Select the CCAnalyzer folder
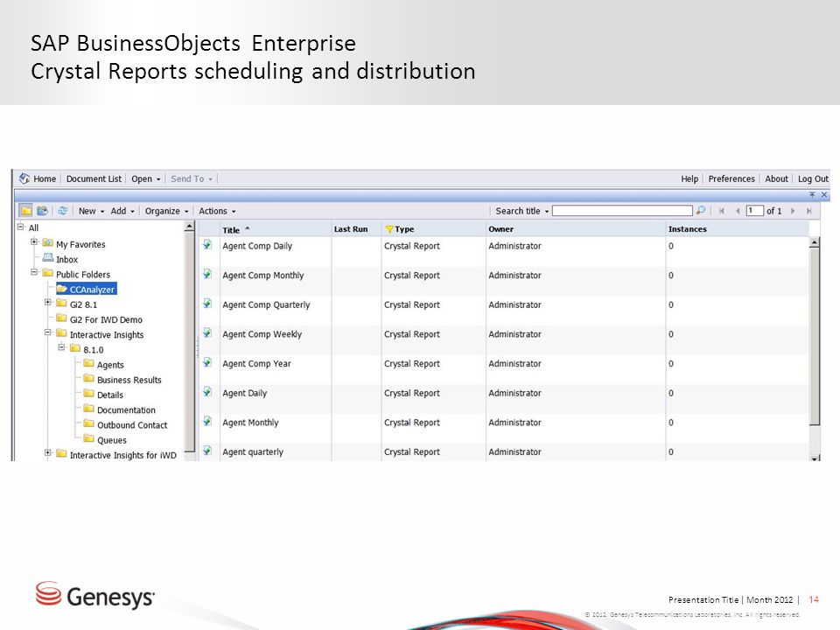840x630 pixels. click(92, 290)
